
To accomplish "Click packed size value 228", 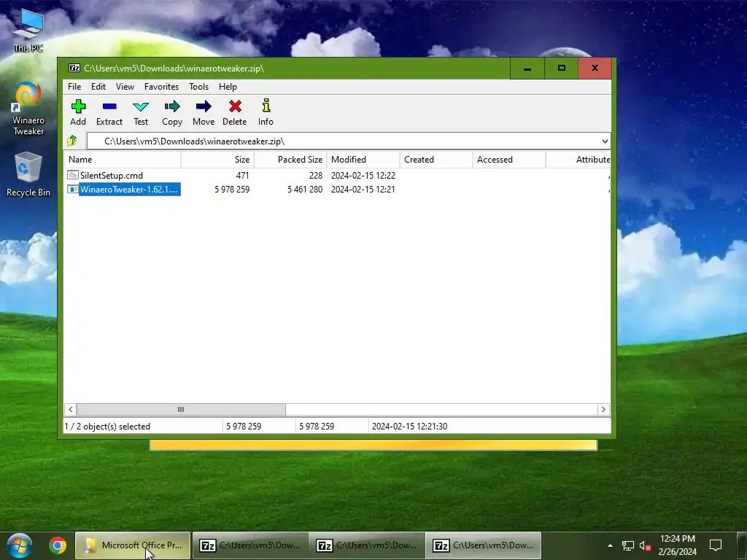I will [x=315, y=176].
